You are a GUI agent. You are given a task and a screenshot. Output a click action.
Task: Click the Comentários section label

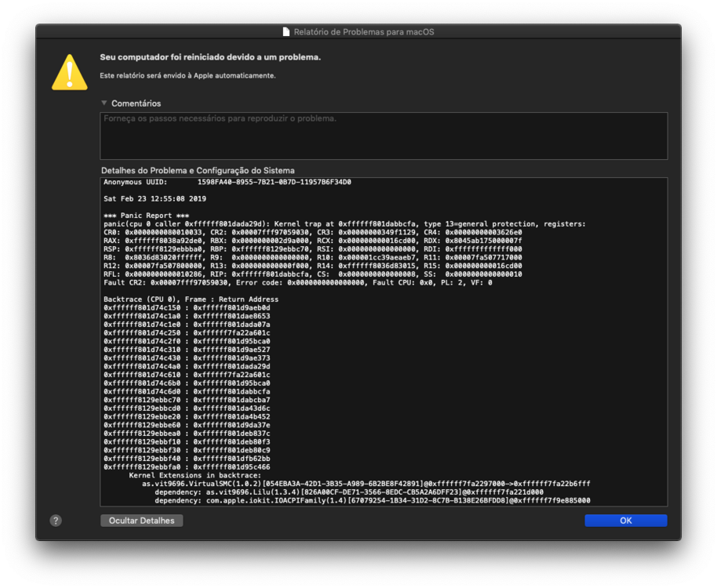[136, 103]
